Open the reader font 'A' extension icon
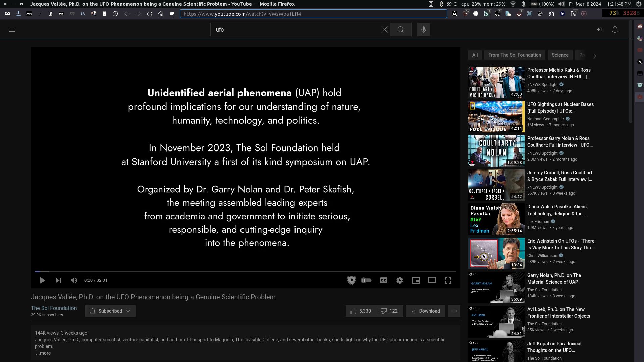The image size is (644, 362). tap(454, 14)
